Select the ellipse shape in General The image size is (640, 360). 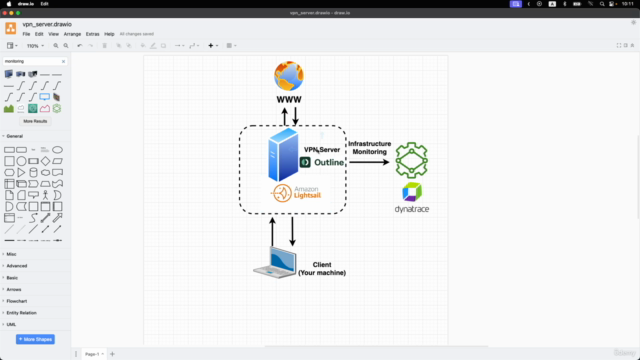[x=58, y=150]
